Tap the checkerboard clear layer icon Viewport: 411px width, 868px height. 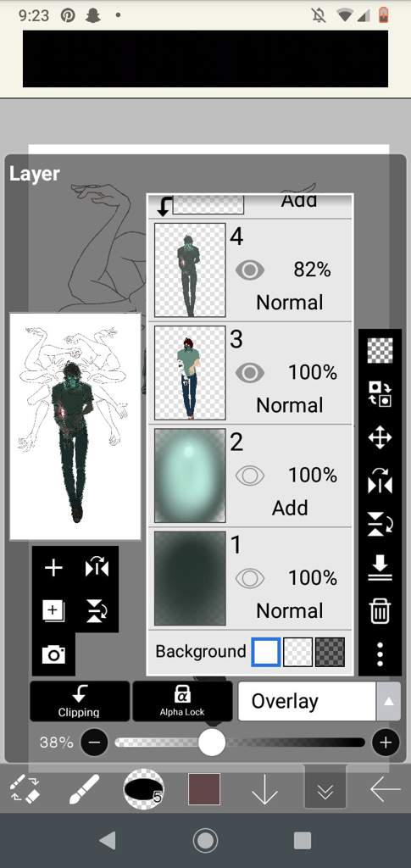(380, 350)
